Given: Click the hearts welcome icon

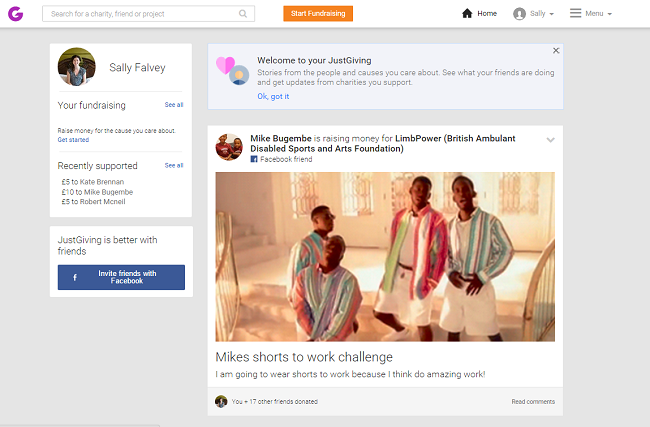Looking at the screenshot, I should point(232,70).
